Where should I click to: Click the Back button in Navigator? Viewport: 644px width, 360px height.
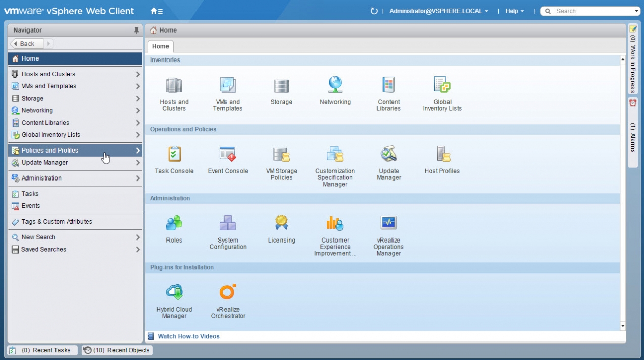click(26, 44)
